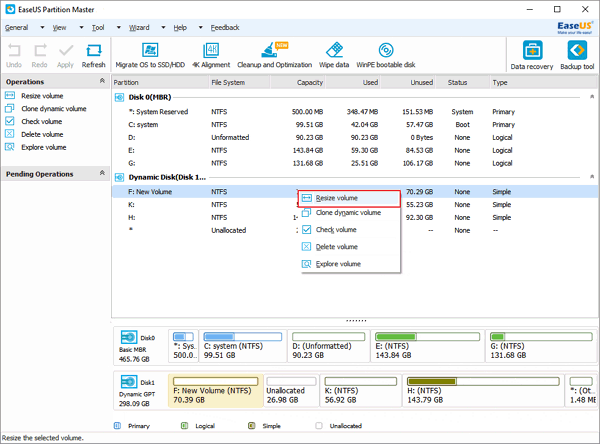Click the Disk 0(MBR) disk icon
600x444 pixels.
[119, 97]
